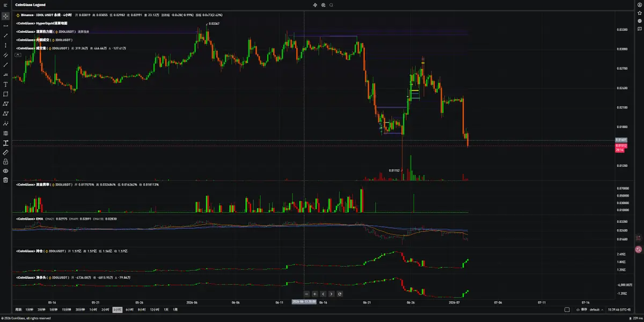The height and width of the screenshot is (322, 644).
Task: Switch to the 30分钟 timeframe
Action: (80, 310)
